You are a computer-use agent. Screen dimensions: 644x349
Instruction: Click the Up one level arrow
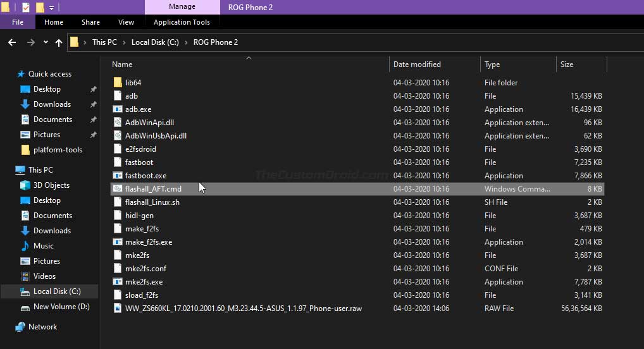(x=59, y=42)
